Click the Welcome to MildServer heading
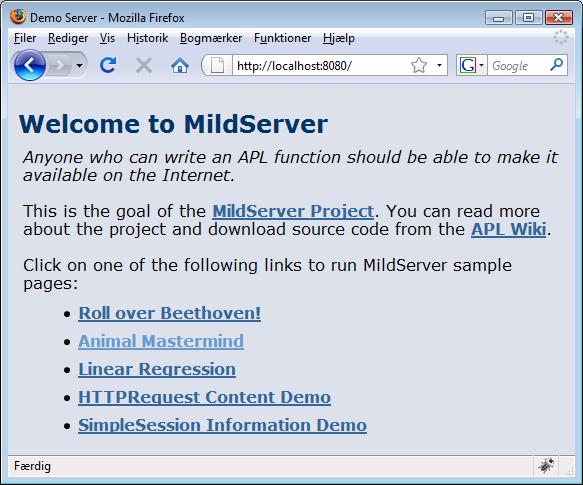 click(x=173, y=123)
